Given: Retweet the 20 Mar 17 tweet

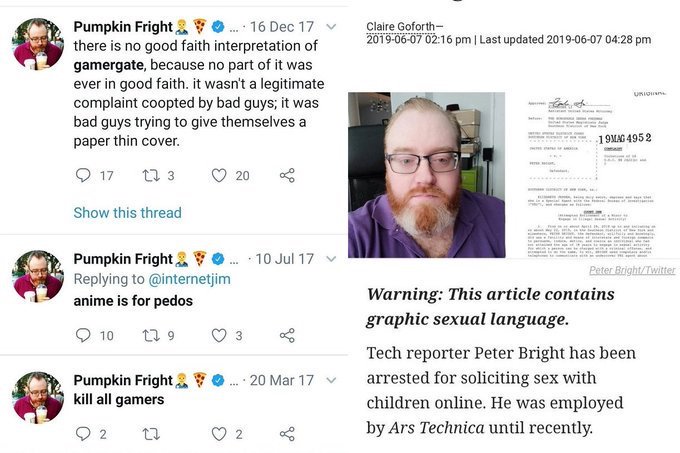Looking at the screenshot, I should 151,433.
